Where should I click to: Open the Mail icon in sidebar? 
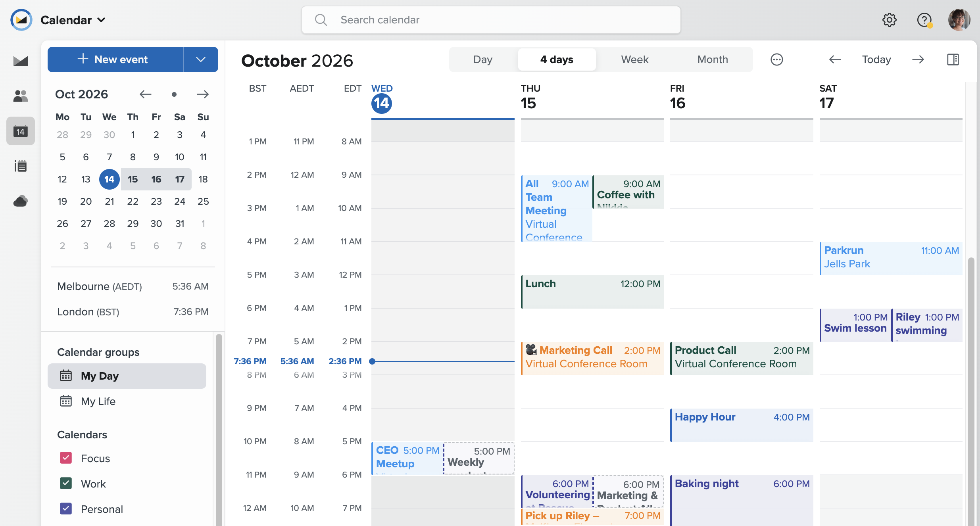(x=21, y=61)
